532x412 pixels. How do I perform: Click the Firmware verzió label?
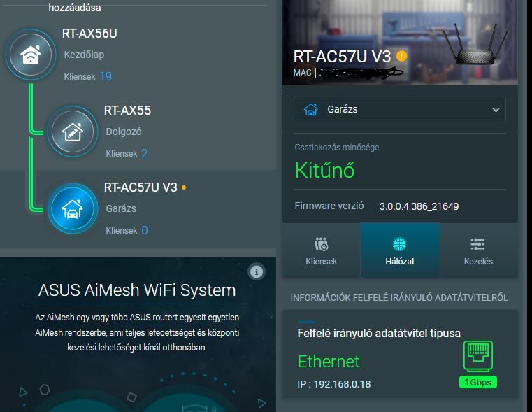tap(329, 206)
